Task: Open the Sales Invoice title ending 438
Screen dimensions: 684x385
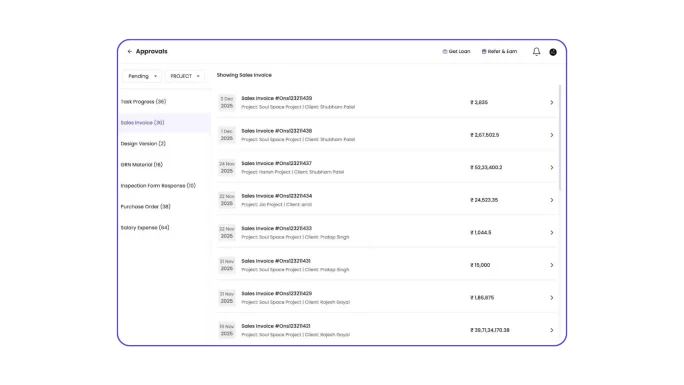Action: pos(277,131)
